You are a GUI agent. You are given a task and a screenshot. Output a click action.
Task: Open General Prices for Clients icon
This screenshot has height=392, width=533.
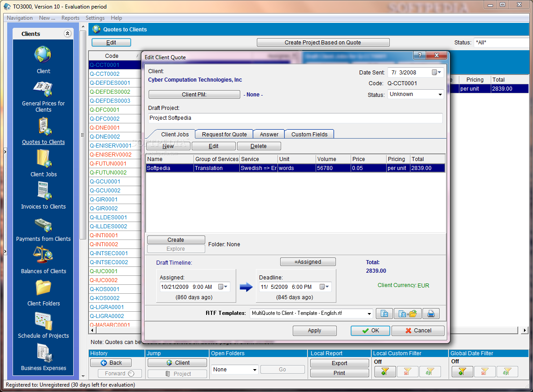click(43, 89)
